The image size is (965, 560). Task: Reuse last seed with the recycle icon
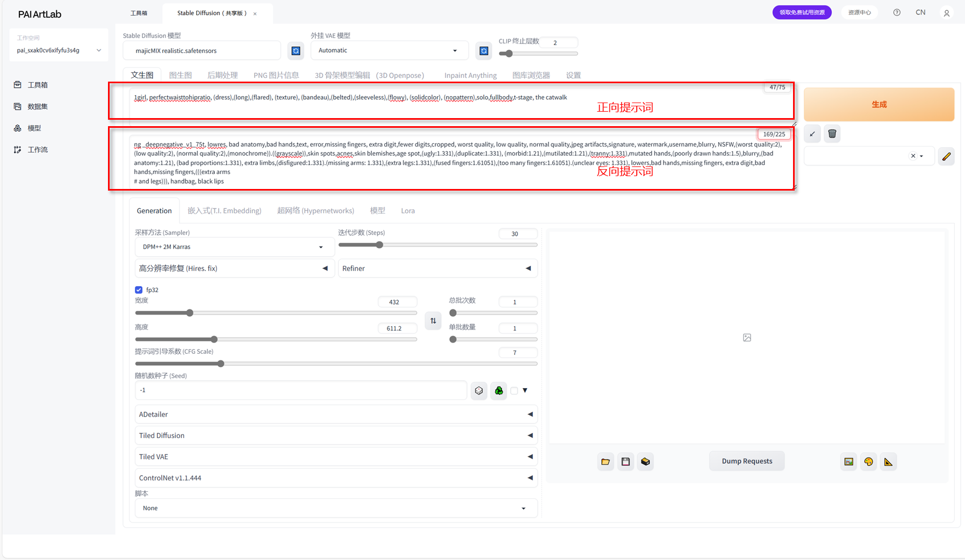[499, 390]
